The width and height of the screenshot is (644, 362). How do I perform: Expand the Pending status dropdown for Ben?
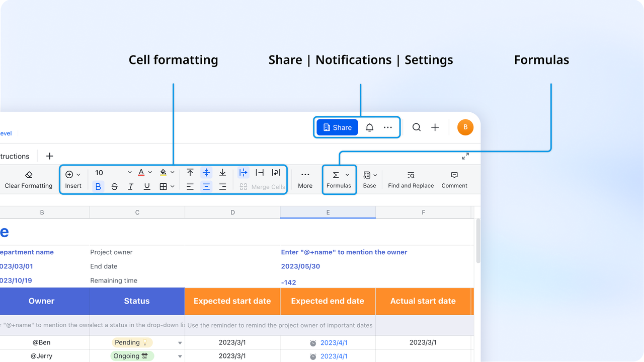179,342
